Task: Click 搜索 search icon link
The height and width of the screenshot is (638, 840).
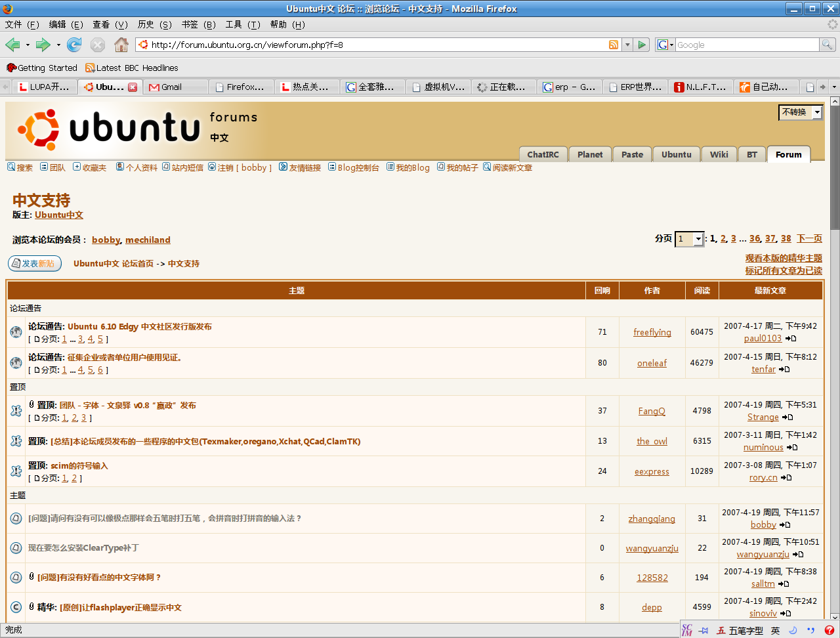Action: (20, 167)
